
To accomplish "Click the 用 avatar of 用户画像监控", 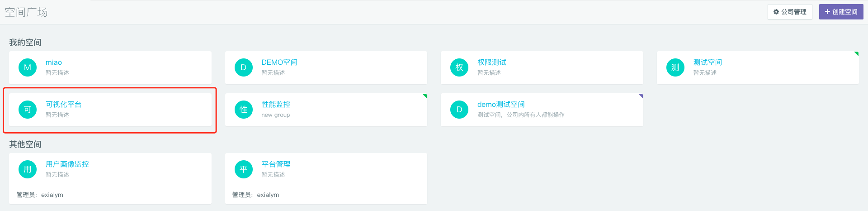I will (28, 169).
